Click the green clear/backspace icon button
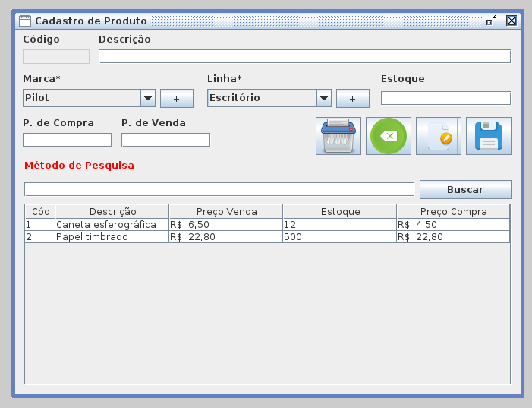This screenshot has width=532, height=408. point(389,136)
